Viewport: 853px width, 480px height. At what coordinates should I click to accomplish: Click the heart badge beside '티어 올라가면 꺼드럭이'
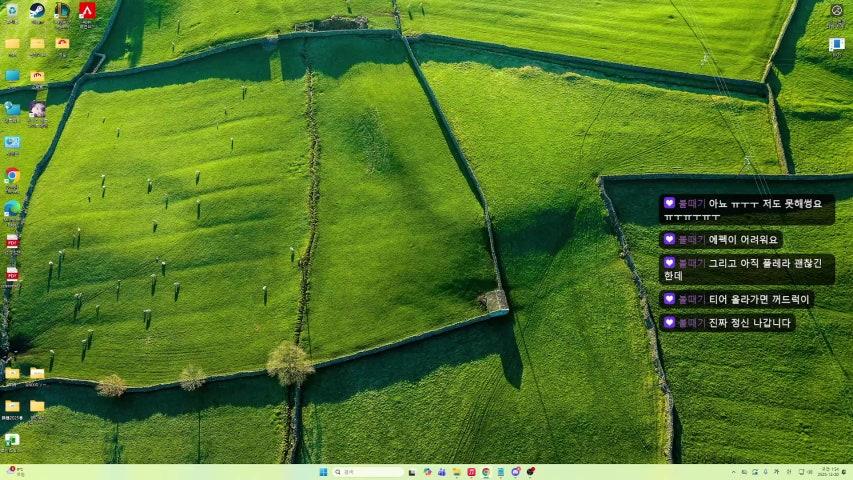tap(669, 299)
